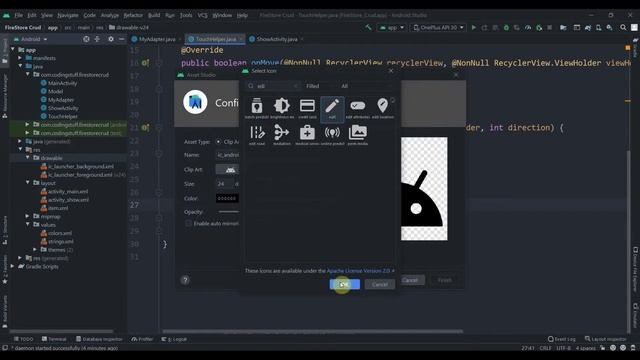Expand the manifests folder
Viewport: 640px width, 360px height.
tap(20, 58)
